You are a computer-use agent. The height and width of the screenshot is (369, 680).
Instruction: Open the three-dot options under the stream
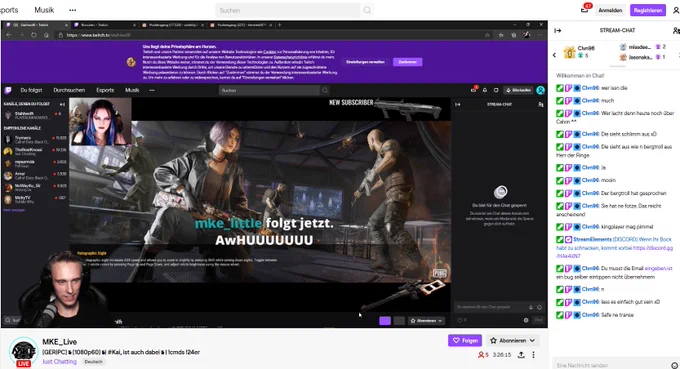coord(533,355)
